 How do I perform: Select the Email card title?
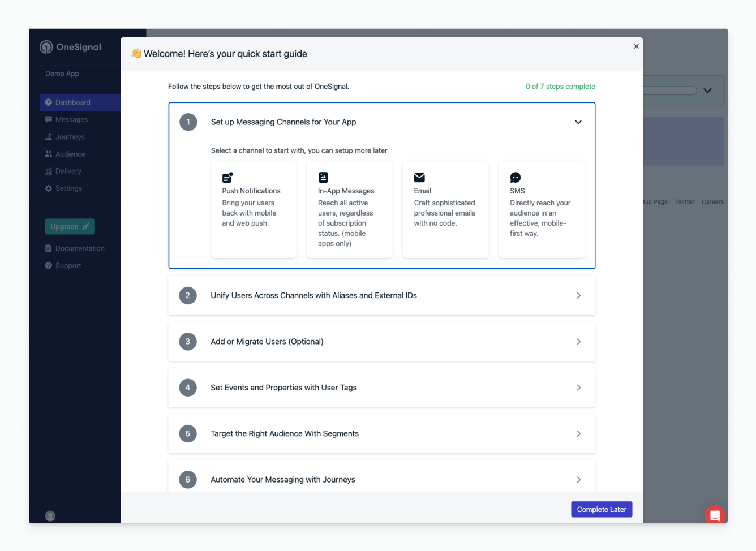(423, 191)
